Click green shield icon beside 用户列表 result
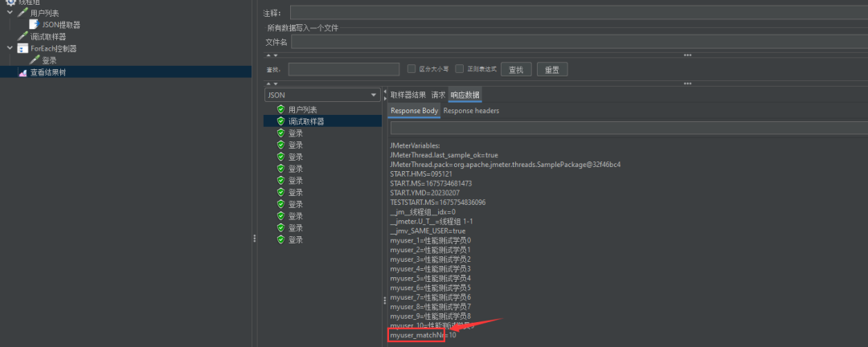868x347 pixels. pyautogui.click(x=280, y=109)
